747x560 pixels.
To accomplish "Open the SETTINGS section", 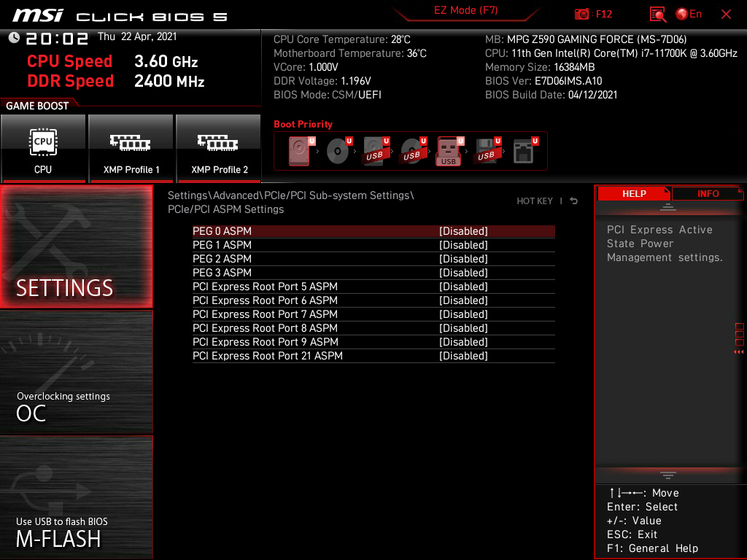I will coord(76,246).
